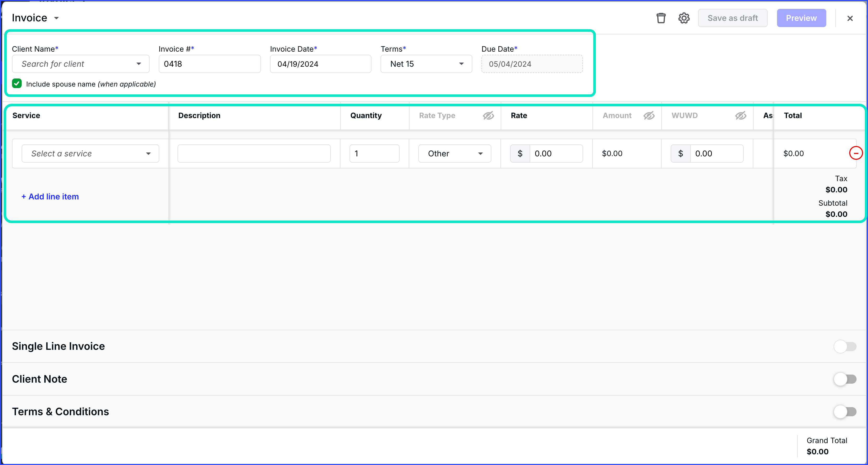Uncheck Include spouse name checkbox

(x=17, y=84)
